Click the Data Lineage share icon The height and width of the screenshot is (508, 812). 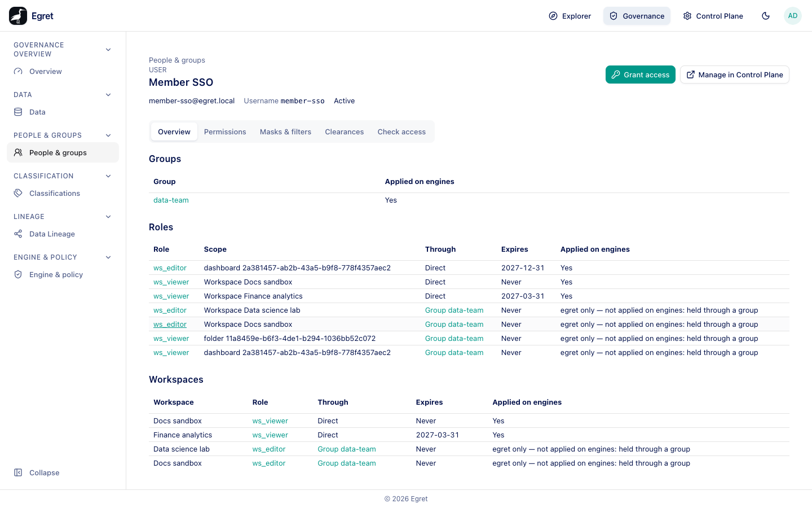tap(18, 234)
